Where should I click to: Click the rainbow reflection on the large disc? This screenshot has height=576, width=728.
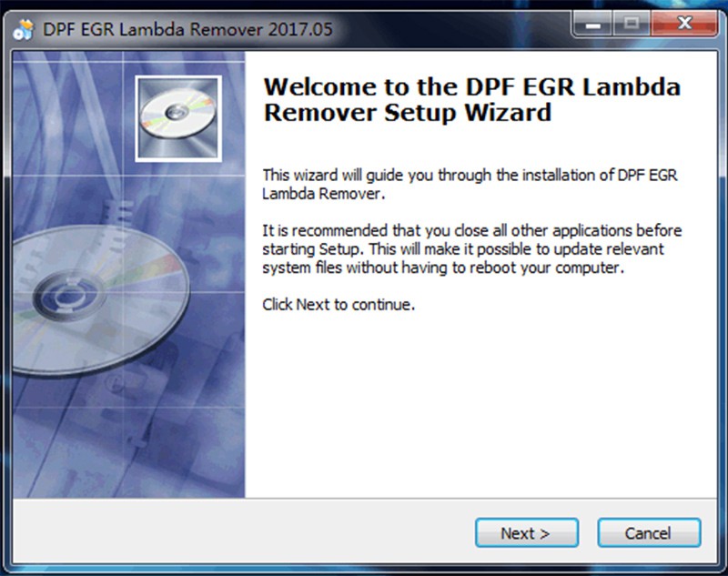point(148,269)
